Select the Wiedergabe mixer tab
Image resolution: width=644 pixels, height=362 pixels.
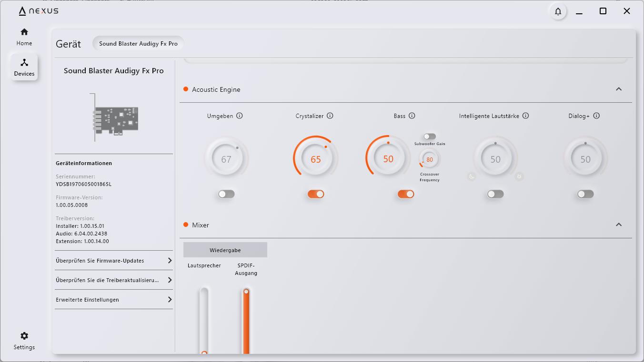[x=225, y=250]
